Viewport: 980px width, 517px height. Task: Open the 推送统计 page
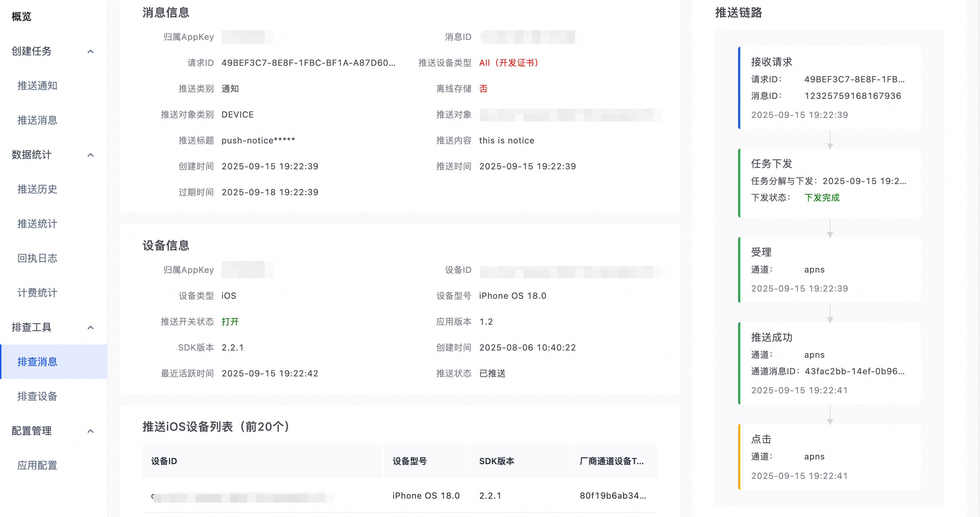pyautogui.click(x=37, y=224)
